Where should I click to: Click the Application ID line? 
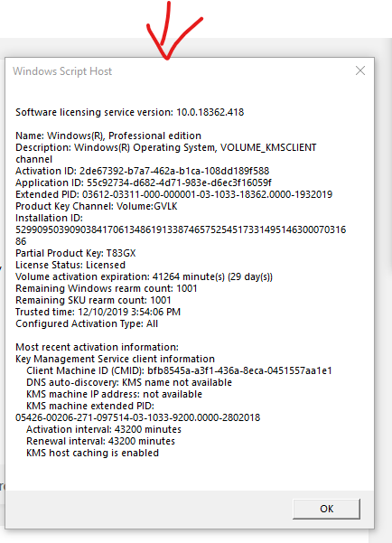(144, 183)
